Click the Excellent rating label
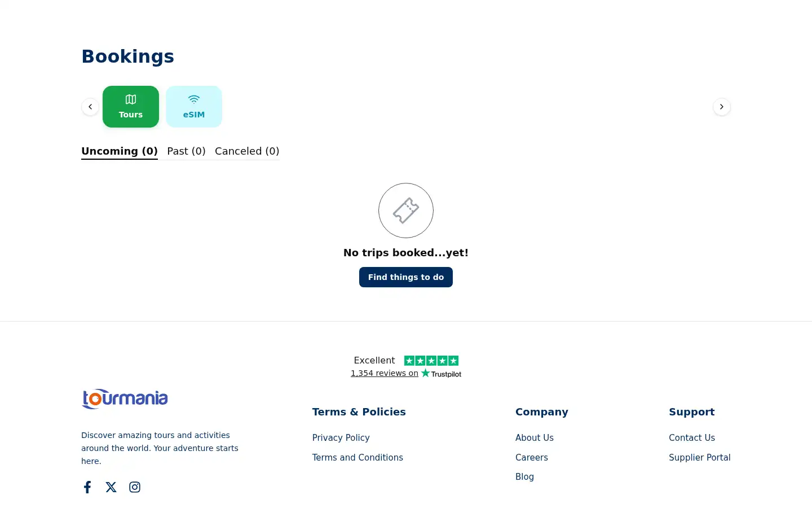This screenshot has width=812, height=508. click(x=374, y=361)
